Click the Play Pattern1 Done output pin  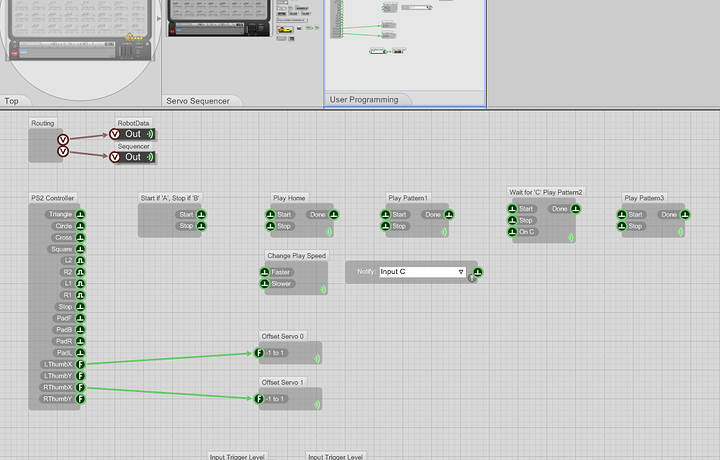pyautogui.click(x=449, y=214)
